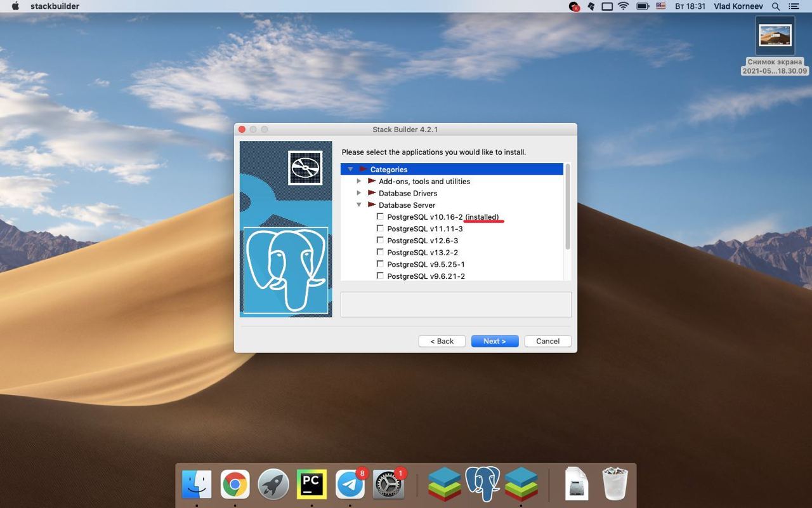Click red notification badge menu bar icon
The height and width of the screenshot is (508, 812).
574,6
